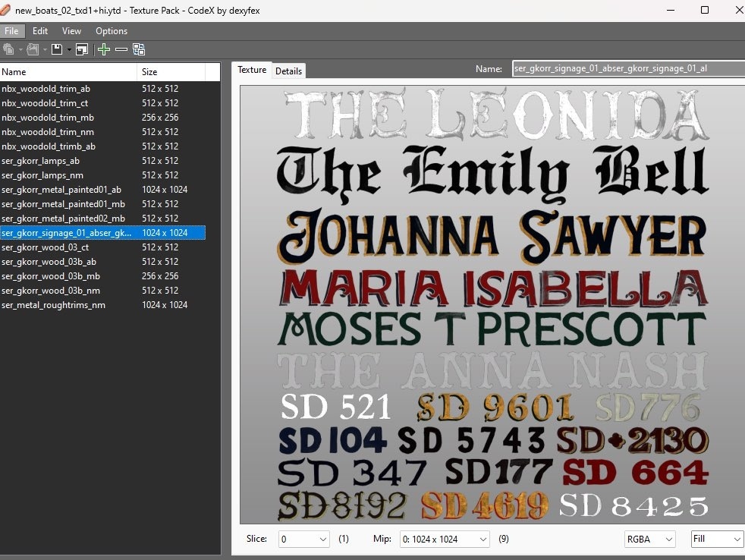Select ser_metal_roughtrims_nm in the texture list
The height and width of the screenshot is (560, 745).
53,305
